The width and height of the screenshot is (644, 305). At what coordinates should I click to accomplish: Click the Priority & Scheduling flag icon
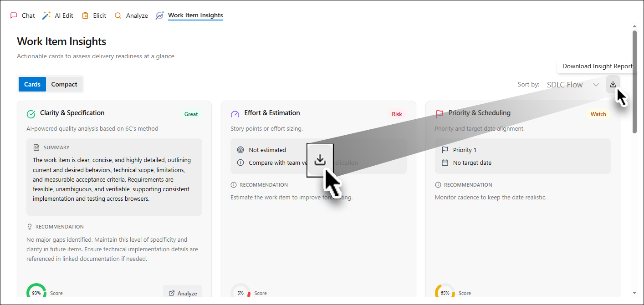coord(440,114)
